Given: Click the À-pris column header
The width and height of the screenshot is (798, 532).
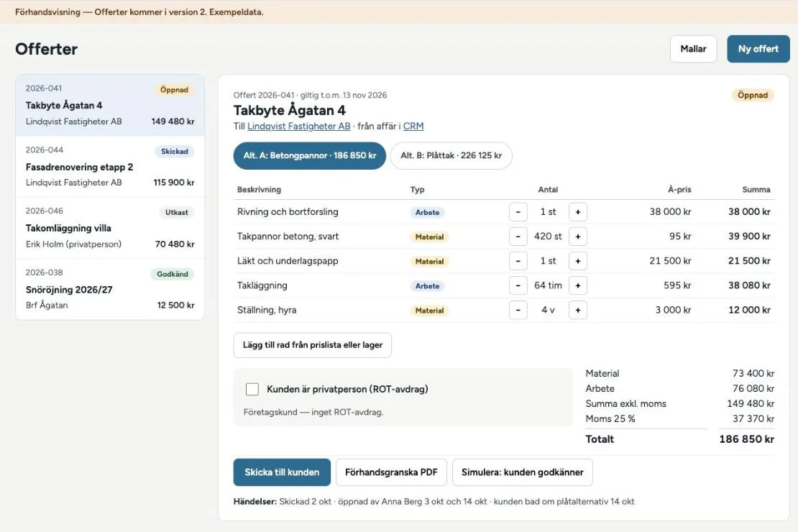Looking at the screenshot, I should pos(679,189).
